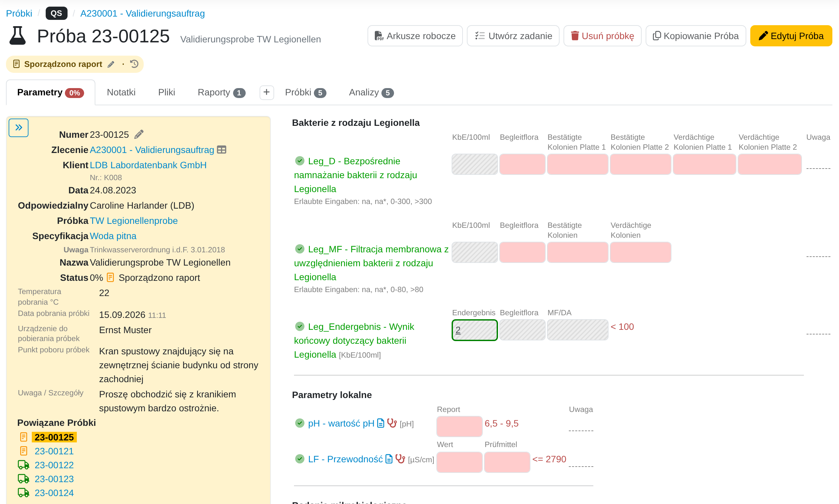Click the LF Wert input field
Screen dimensions: 839x504
459,462
